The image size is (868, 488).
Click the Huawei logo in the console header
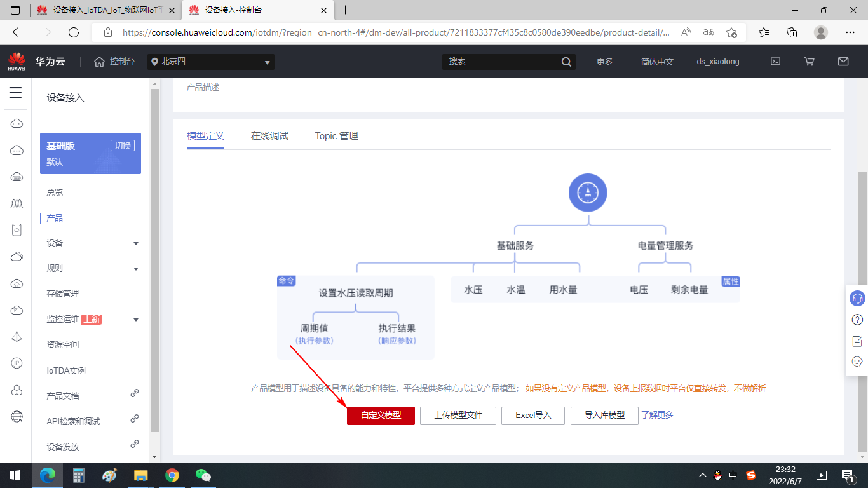coord(17,62)
